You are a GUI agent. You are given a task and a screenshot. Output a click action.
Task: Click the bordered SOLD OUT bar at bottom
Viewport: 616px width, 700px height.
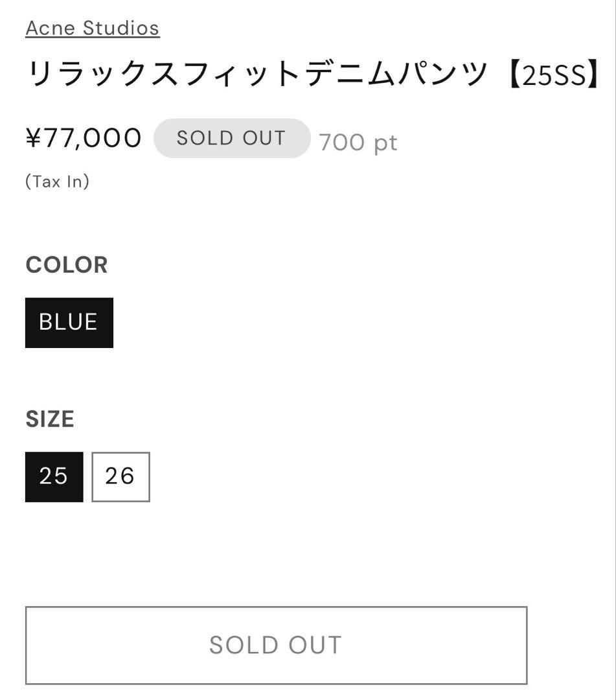pos(275,645)
